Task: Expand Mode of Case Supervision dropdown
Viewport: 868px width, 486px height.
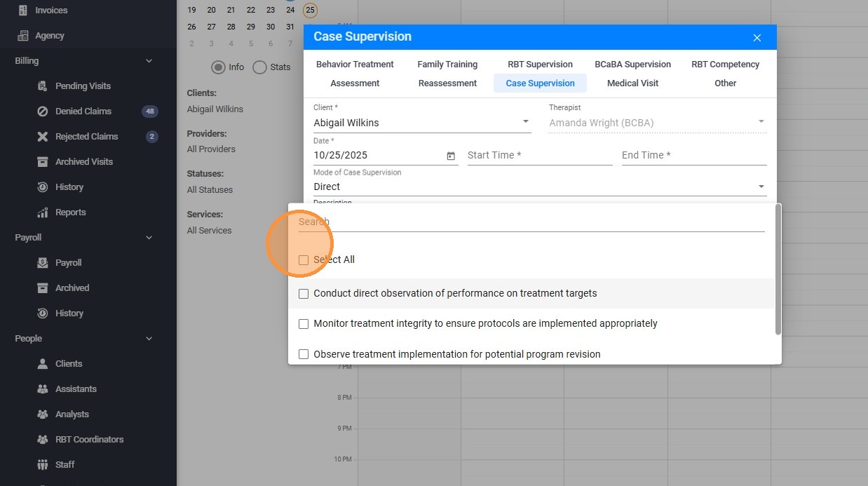Action: click(761, 187)
